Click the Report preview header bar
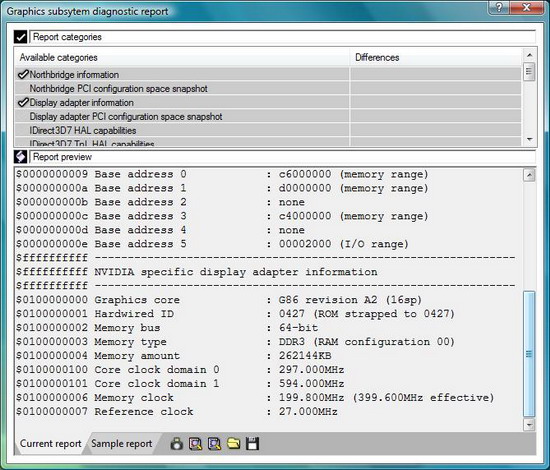 (283, 157)
